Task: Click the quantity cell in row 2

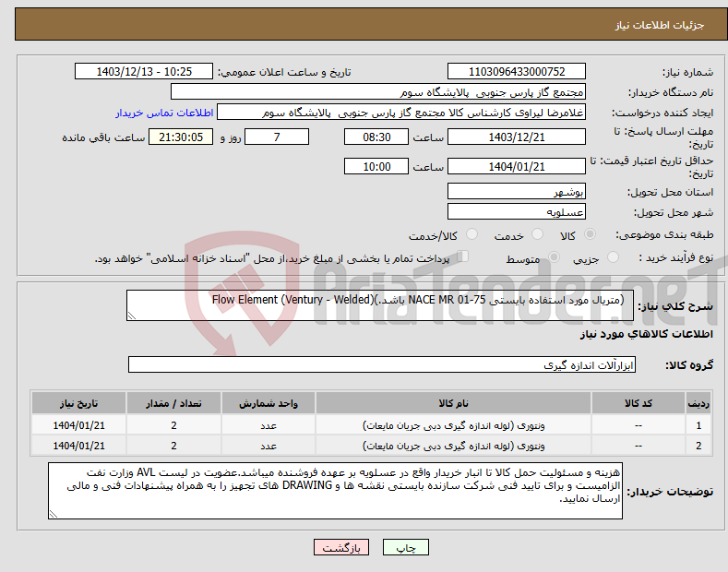Action: [x=173, y=446]
